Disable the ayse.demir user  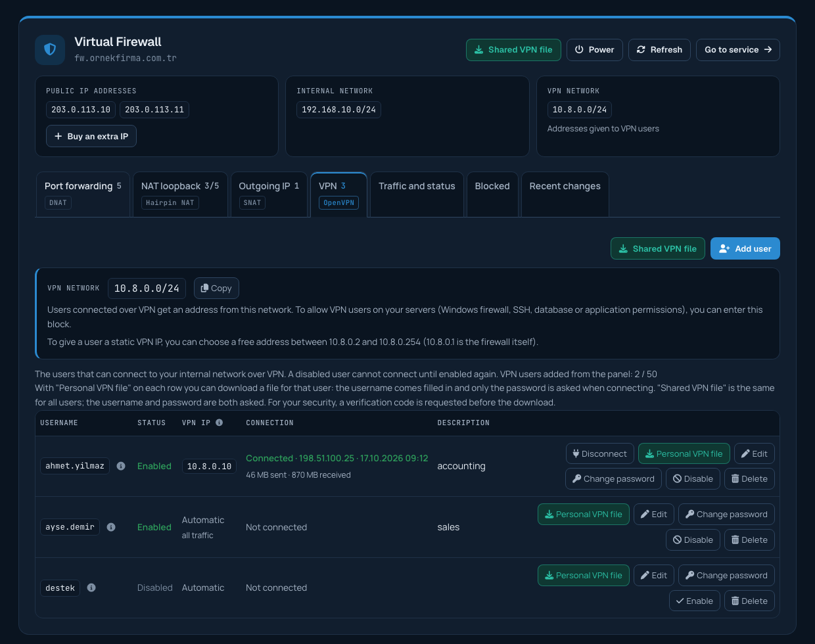click(693, 540)
